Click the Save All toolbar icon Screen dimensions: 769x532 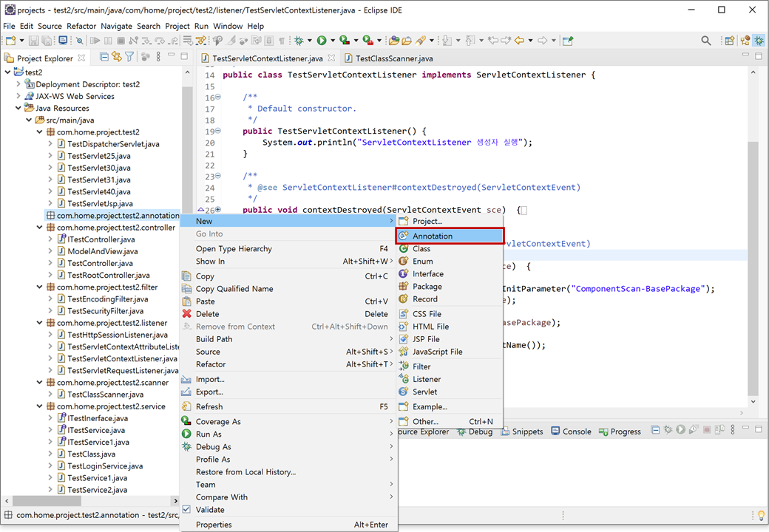47,41
